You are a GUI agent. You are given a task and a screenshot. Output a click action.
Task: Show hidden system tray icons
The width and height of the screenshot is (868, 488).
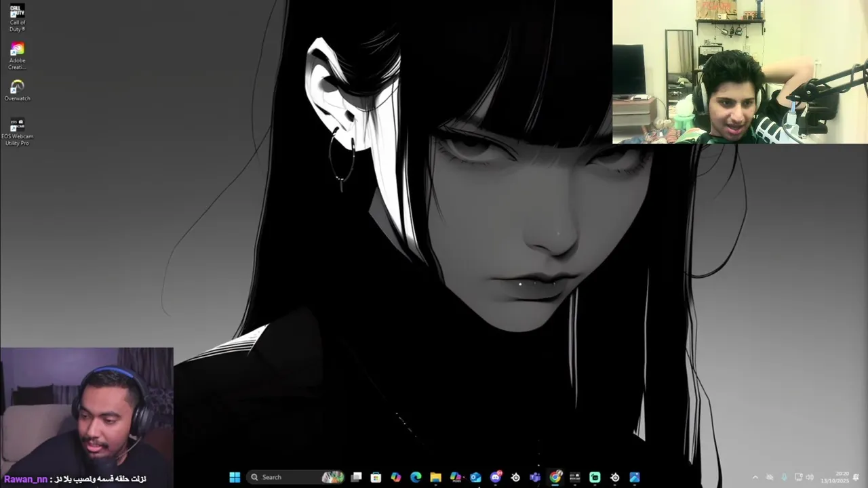[x=755, y=477]
